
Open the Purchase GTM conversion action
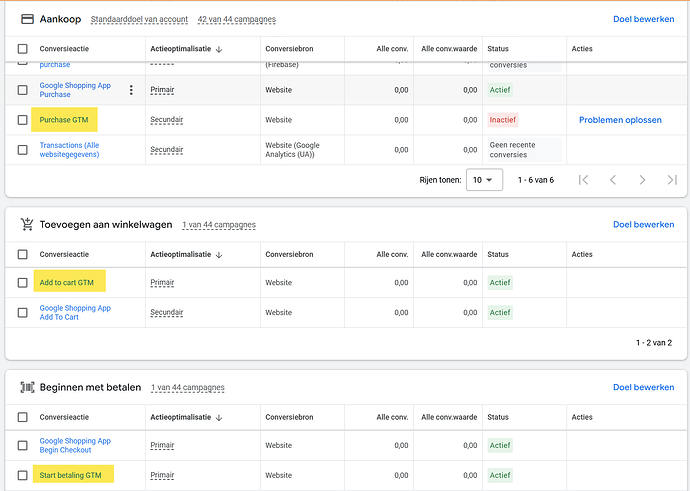pos(64,120)
